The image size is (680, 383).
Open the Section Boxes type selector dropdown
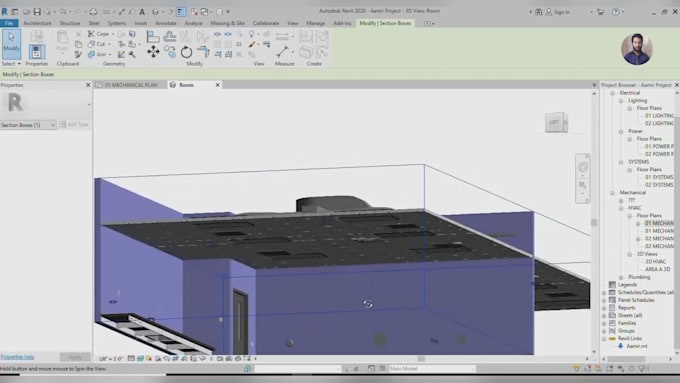[x=28, y=125]
